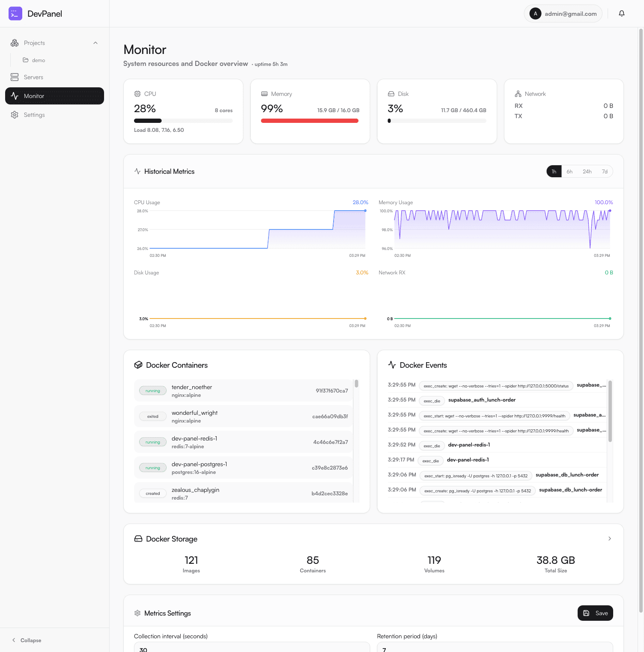Image resolution: width=644 pixels, height=652 pixels.
Task: Select the 24h historical metrics range
Action: [587, 171]
